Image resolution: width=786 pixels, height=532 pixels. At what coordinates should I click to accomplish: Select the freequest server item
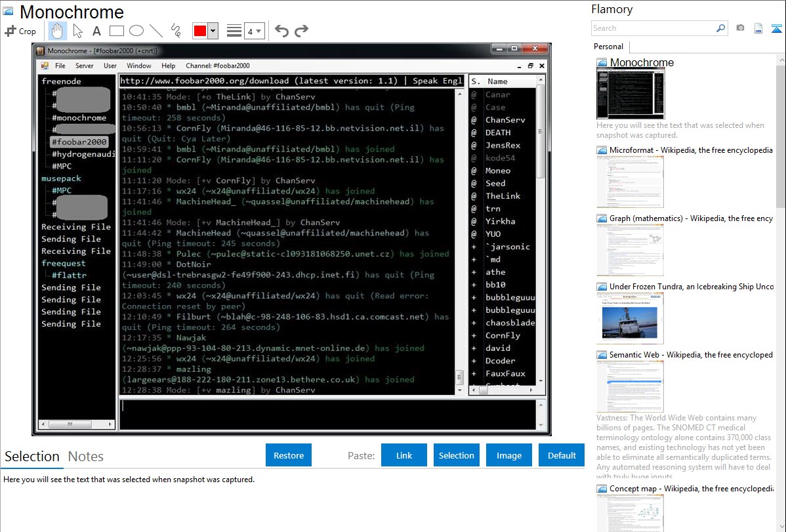coord(63,263)
